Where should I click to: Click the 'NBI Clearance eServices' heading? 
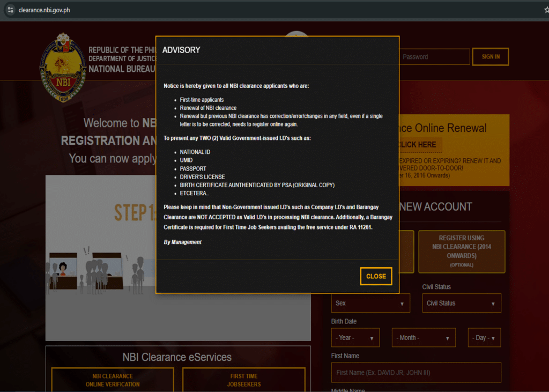click(177, 357)
